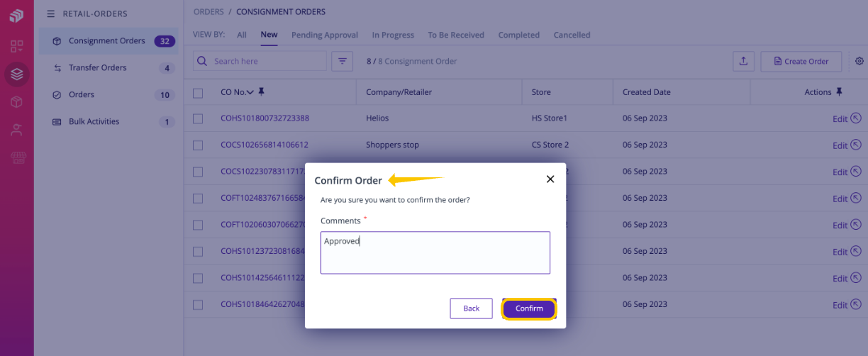Image resolution: width=868 pixels, height=356 pixels.
Task: Toggle the hamburger menu beside RETAIL-ORDERS
Action: (x=50, y=13)
